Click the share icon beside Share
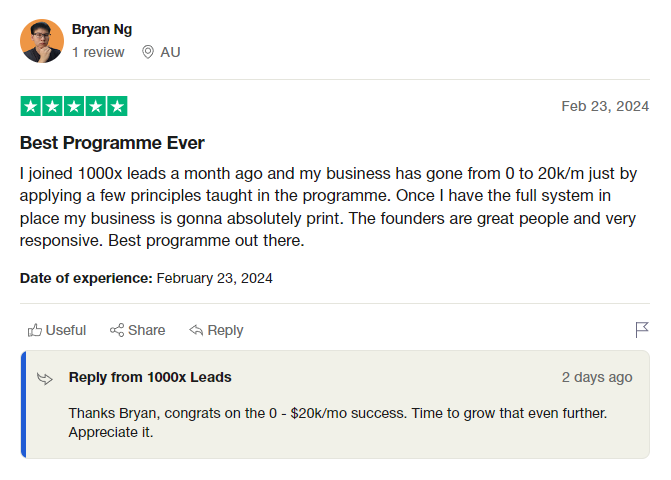The image size is (671, 480). pos(117,330)
